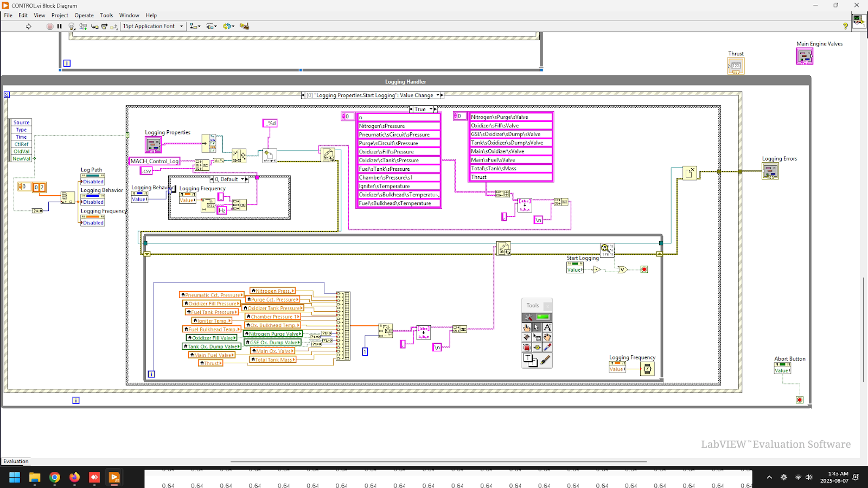Select the Probe Data tool
This screenshot has height=488, width=868.
tap(537, 347)
